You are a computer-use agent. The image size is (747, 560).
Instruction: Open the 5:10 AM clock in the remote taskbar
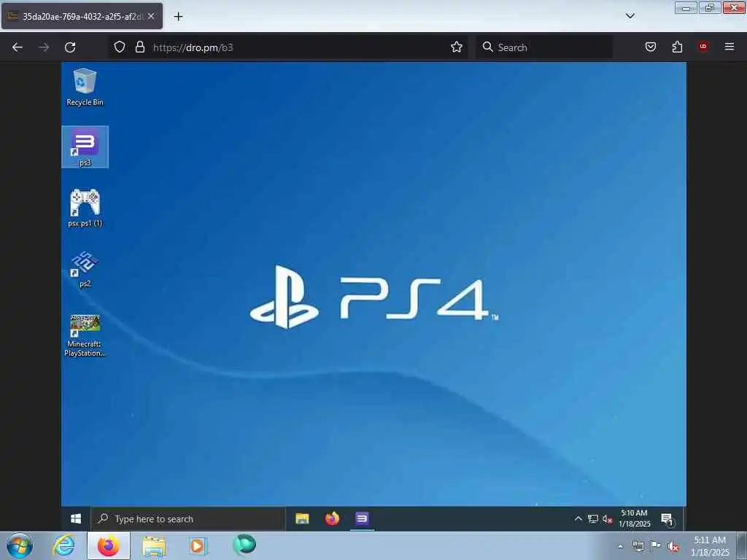pos(634,518)
